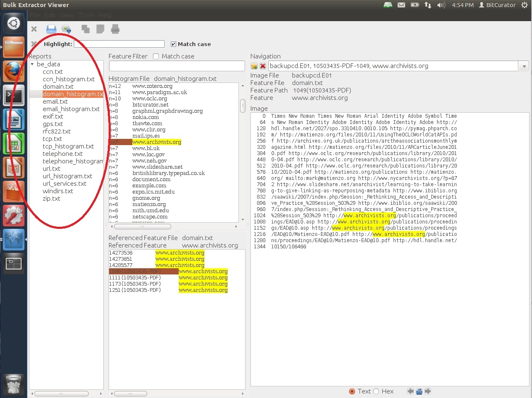Delete bookmark using the red X icon
The width and height of the screenshot is (532, 398).
(x=263, y=66)
